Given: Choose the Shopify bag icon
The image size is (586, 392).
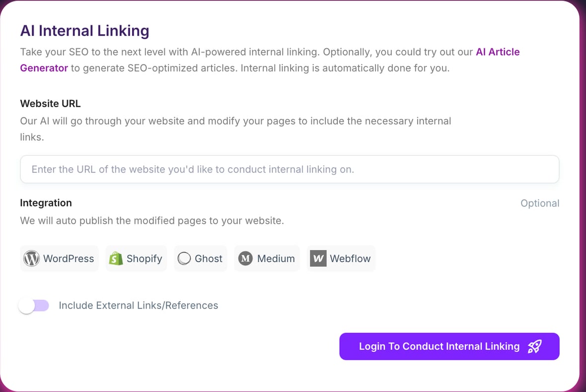Looking at the screenshot, I should coord(116,259).
